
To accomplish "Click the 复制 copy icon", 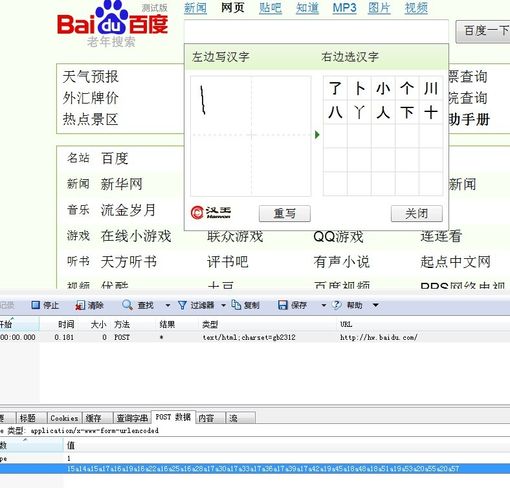I will [x=236, y=305].
